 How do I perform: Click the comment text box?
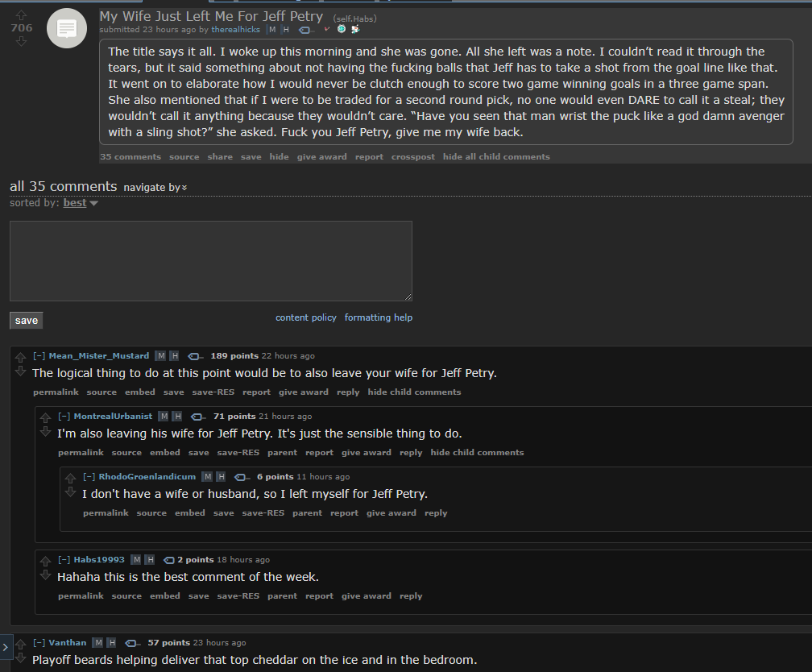point(211,261)
